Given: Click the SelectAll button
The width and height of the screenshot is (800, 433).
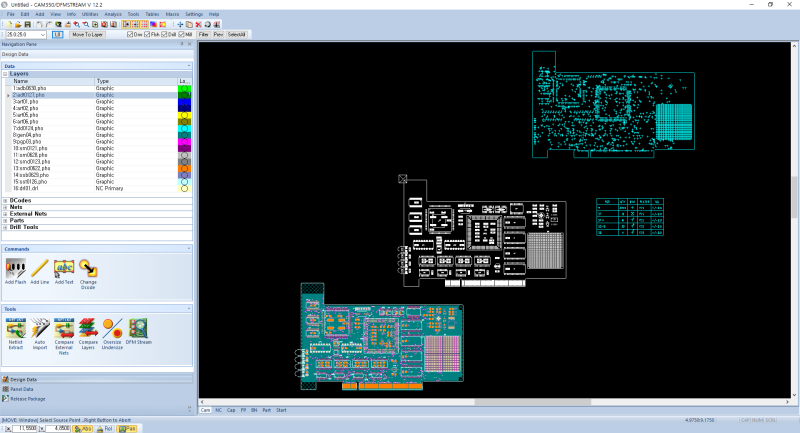Looking at the screenshot, I should click(236, 35).
